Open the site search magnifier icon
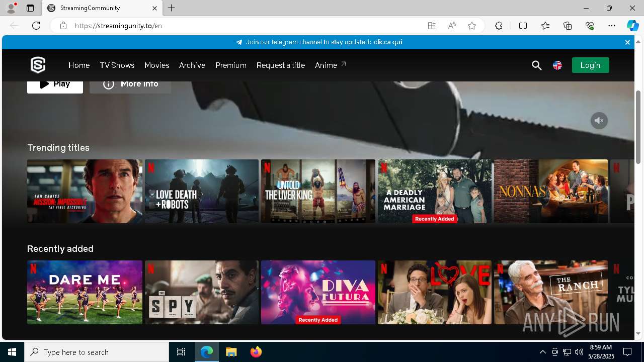 pyautogui.click(x=536, y=65)
